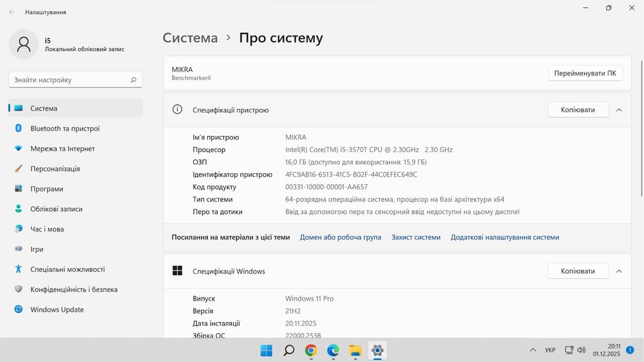Collapse Специфікації пристрою section chevron
The image size is (644, 362).
[x=619, y=110]
